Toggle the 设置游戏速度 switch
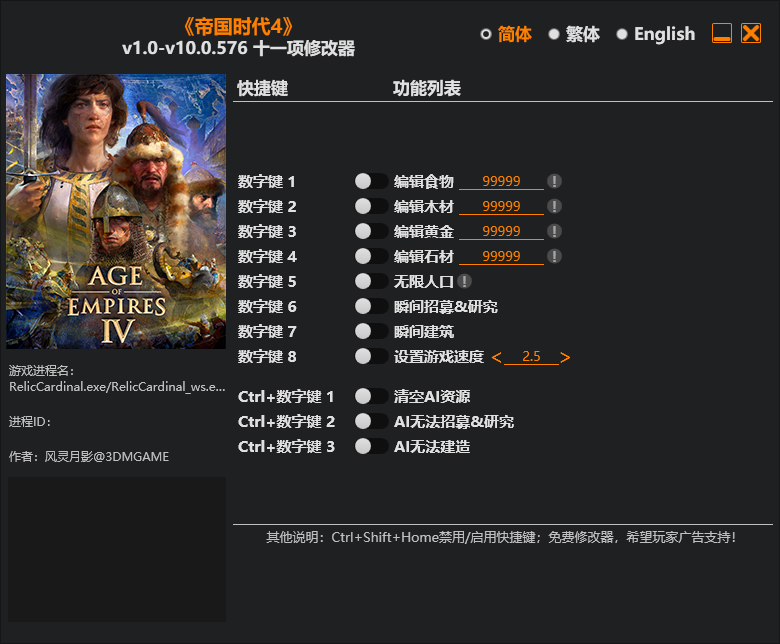The height and width of the screenshot is (644, 780). 371,357
